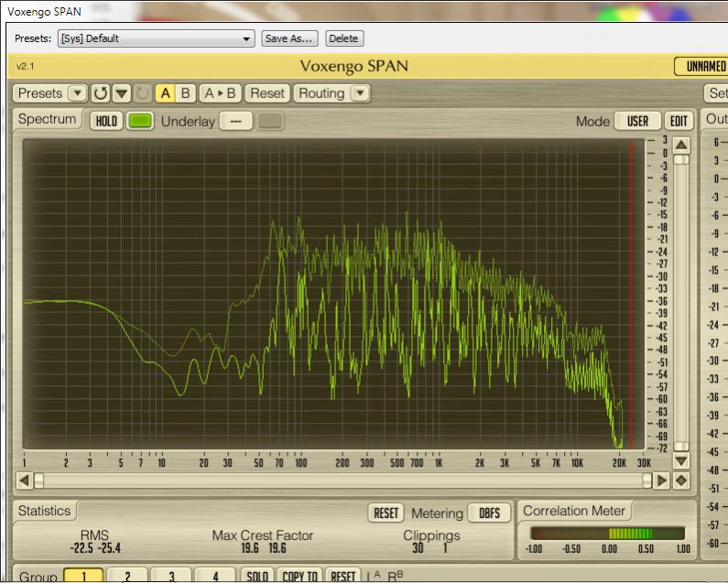Click the Voxengo SPAN title logo
728x583 pixels.
coord(354,67)
